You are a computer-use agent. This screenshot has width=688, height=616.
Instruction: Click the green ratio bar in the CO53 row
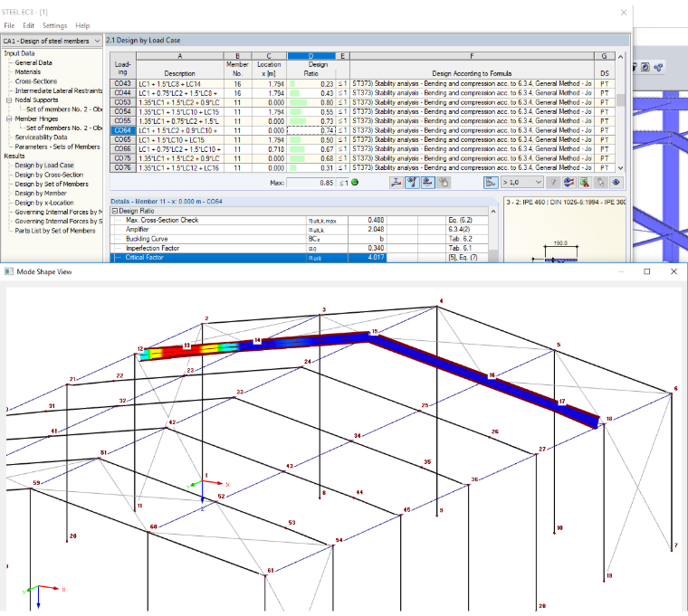(x=299, y=102)
